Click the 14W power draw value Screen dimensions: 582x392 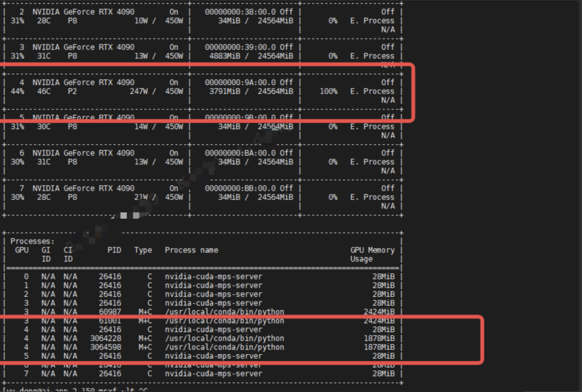141,127
